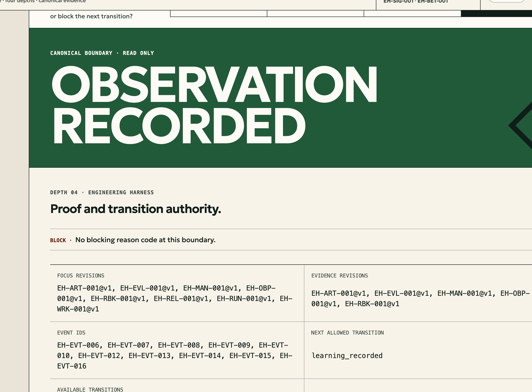This screenshot has width=532, height=392.
Task: Click the text "or block the next transition?"
Action: (91, 16)
